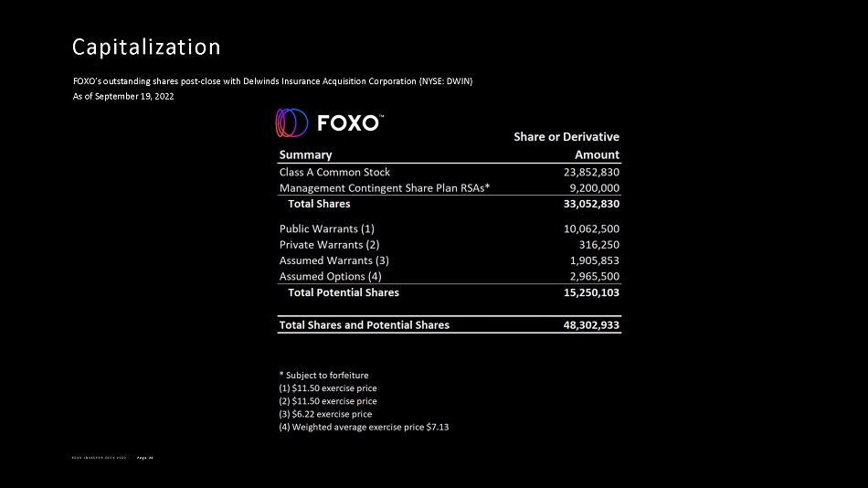Click the Public Warrants (1) row label
Viewport: 868px width, 488px height.
[326, 228]
